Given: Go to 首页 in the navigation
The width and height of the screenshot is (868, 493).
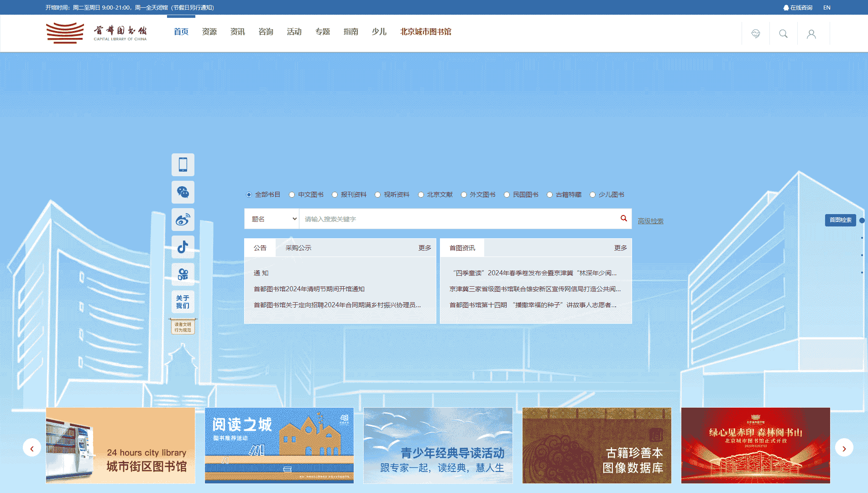Looking at the screenshot, I should pyautogui.click(x=181, y=31).
